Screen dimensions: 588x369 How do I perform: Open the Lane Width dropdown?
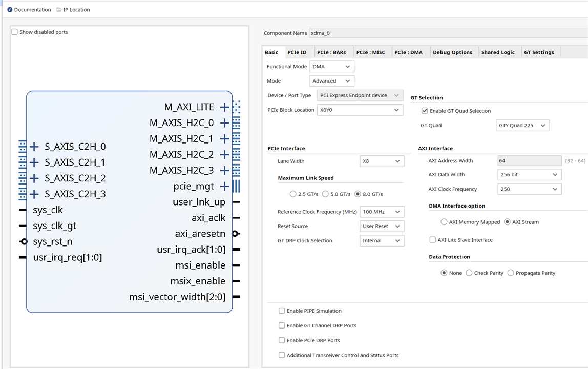382,161
